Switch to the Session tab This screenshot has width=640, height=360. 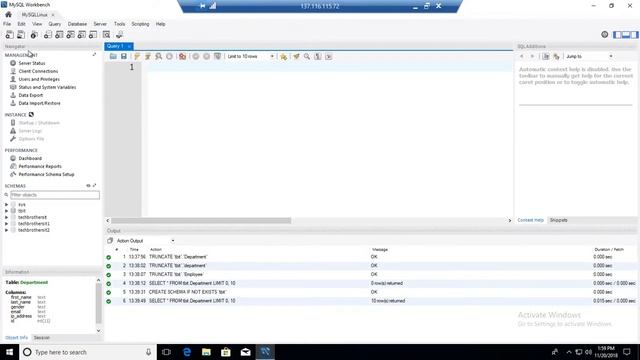point(41,338)
